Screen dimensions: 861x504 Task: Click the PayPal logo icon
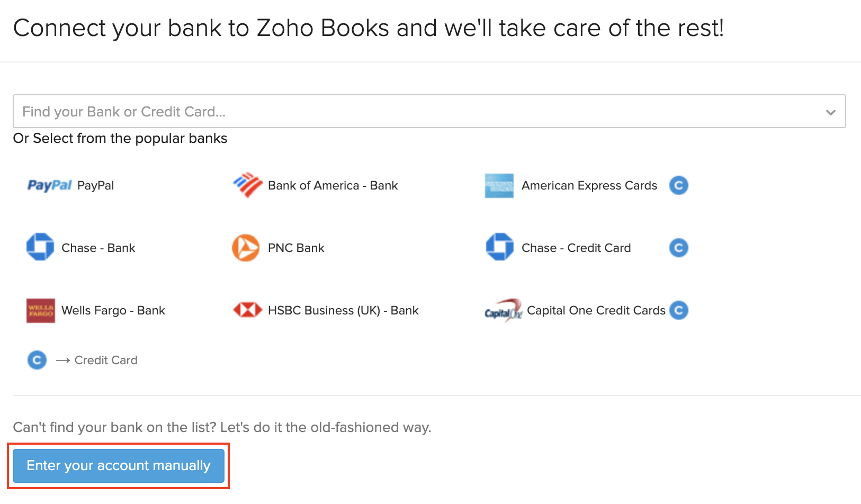pos(49,185)
